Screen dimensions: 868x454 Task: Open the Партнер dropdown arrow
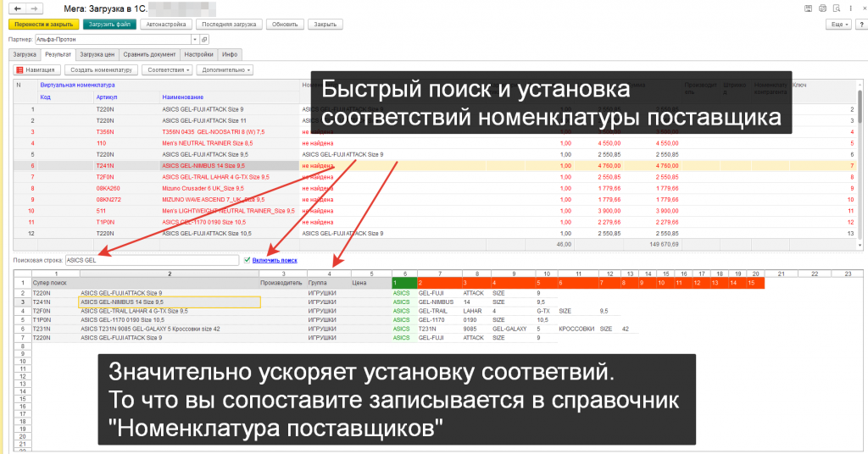(x=194, y=39)
